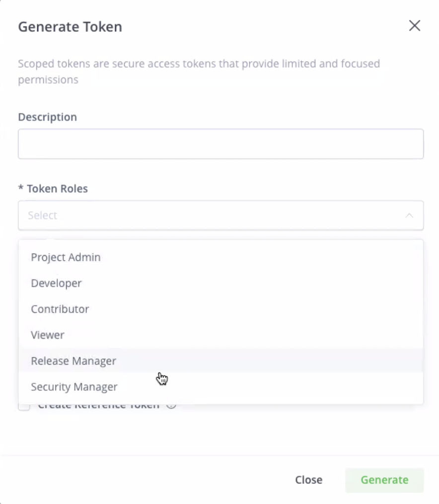Click inside the Description text field

tap(220, 143)
